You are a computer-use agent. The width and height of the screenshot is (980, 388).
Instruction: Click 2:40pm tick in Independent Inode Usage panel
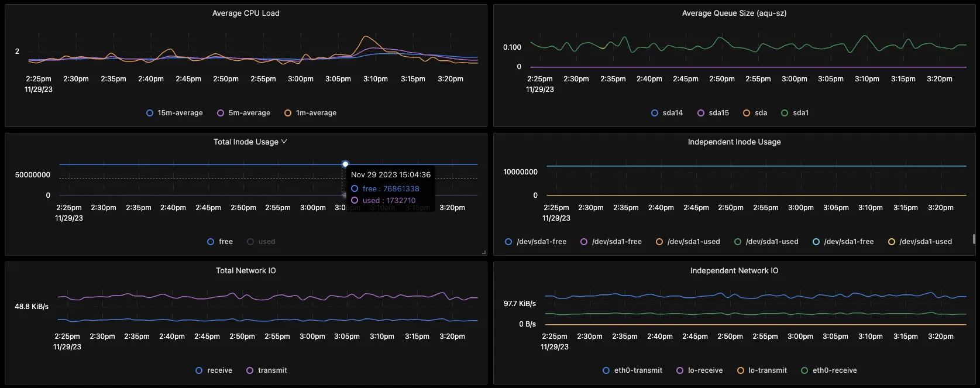661,208
